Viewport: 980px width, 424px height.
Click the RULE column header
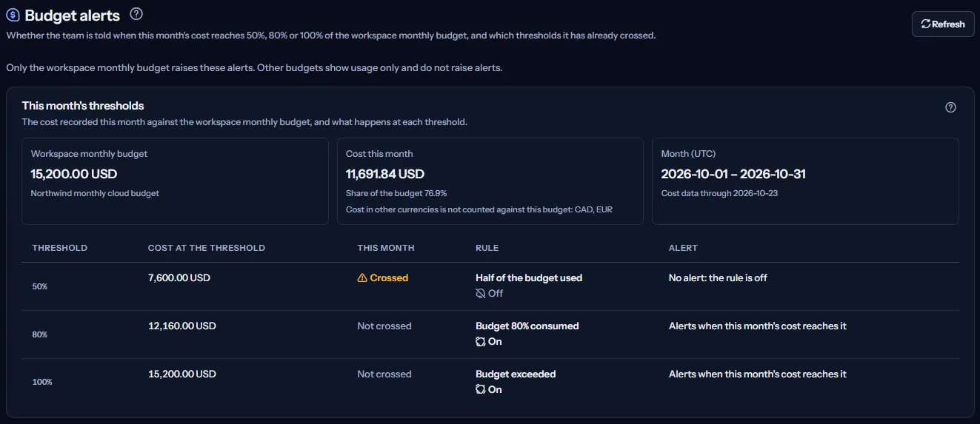coord(487,248)
